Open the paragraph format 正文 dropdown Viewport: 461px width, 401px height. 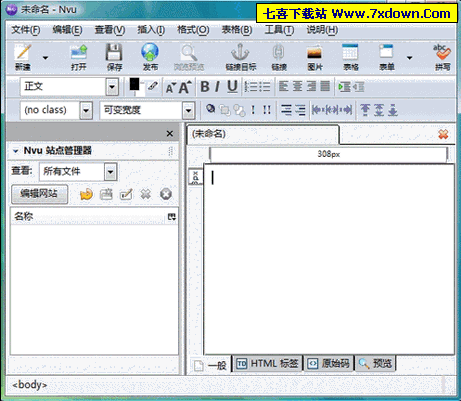point(112,87)
